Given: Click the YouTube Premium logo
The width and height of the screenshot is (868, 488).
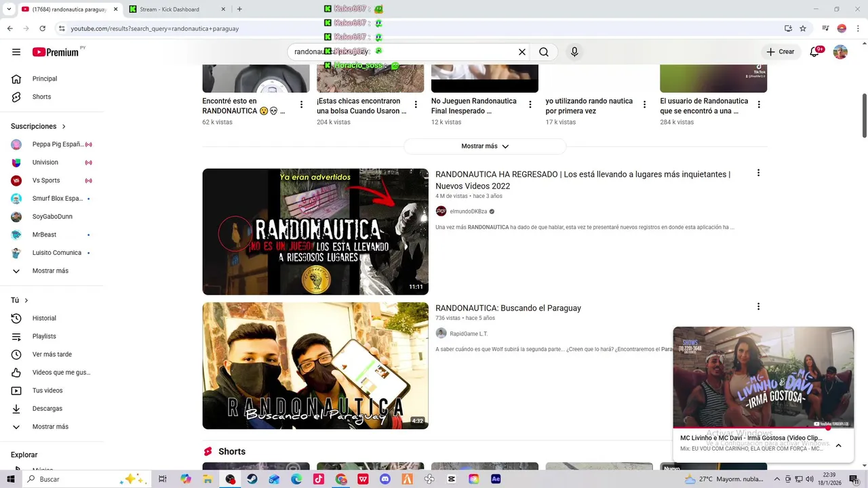Looking at the screenshot, I should point(56,52).
